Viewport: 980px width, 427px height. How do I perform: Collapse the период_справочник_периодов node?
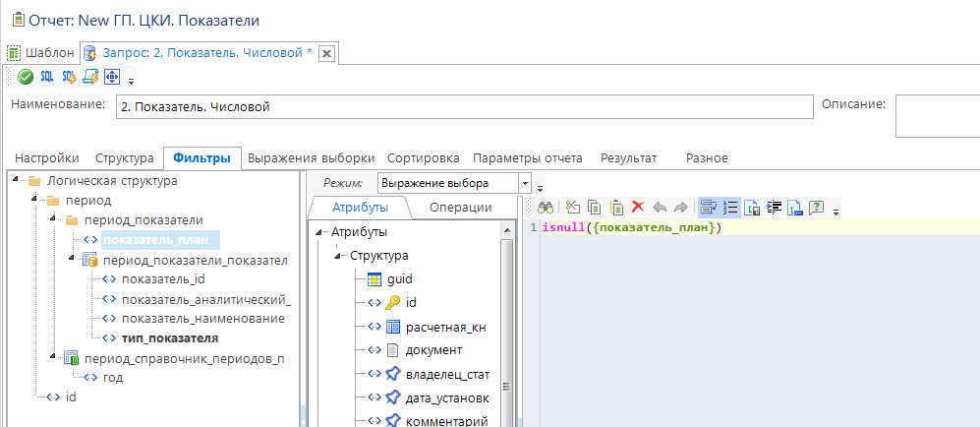(x=53, y=358)
